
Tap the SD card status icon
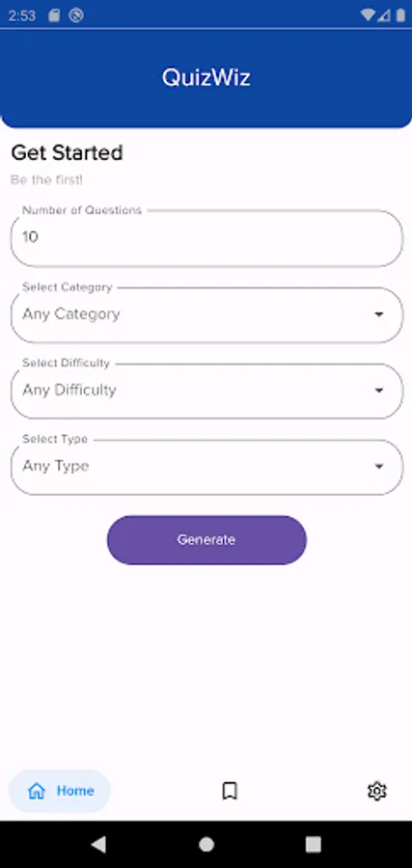click(54, 15)
